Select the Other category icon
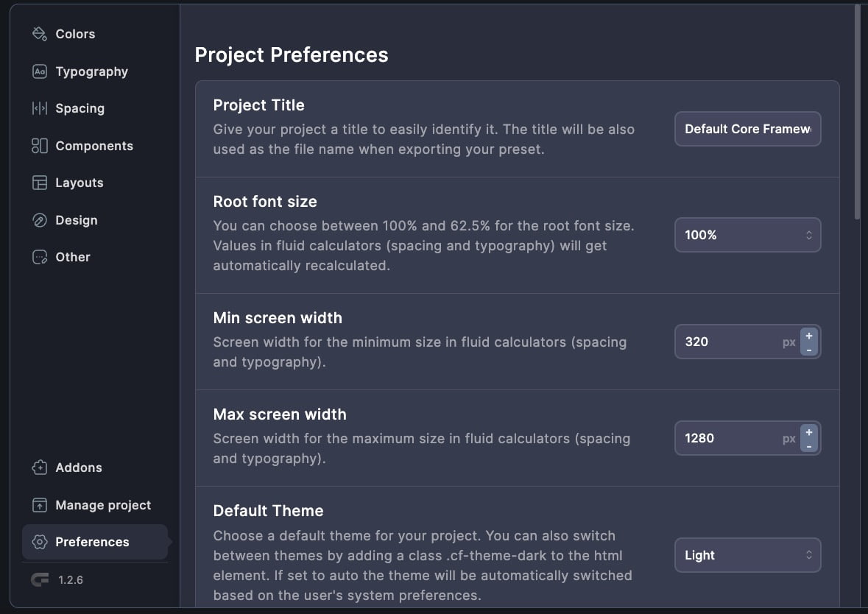 (x=39, y=256)
